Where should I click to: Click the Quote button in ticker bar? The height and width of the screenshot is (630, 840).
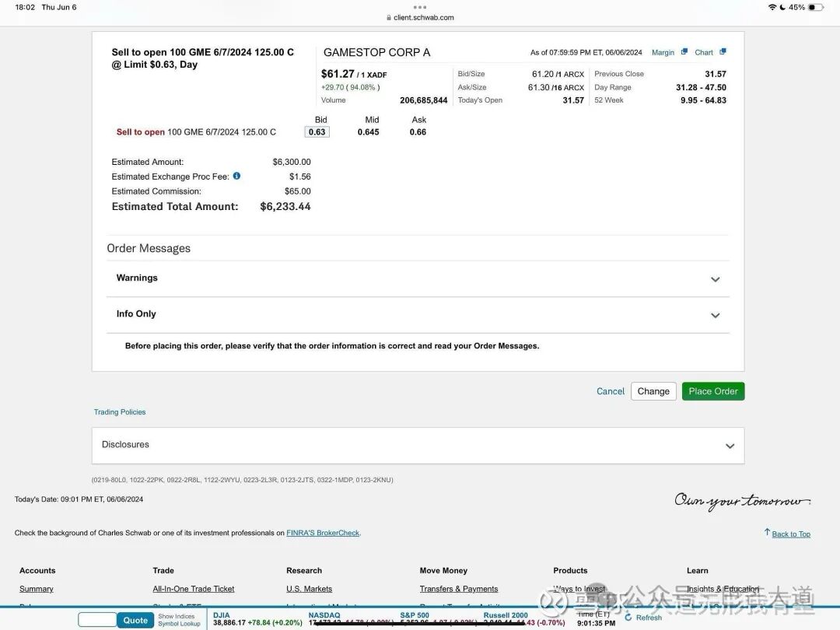click(x=135, y=620)
